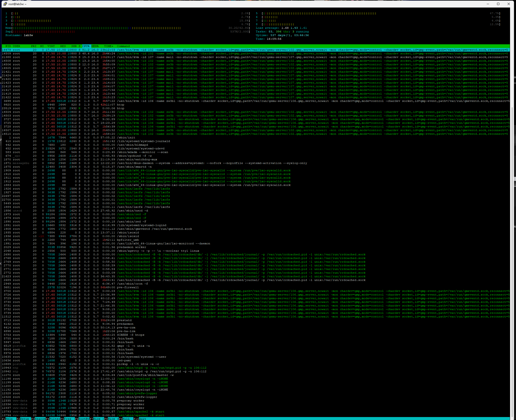Select the pvestatd process row
The image size is (516, 420).
pos(256,320)
